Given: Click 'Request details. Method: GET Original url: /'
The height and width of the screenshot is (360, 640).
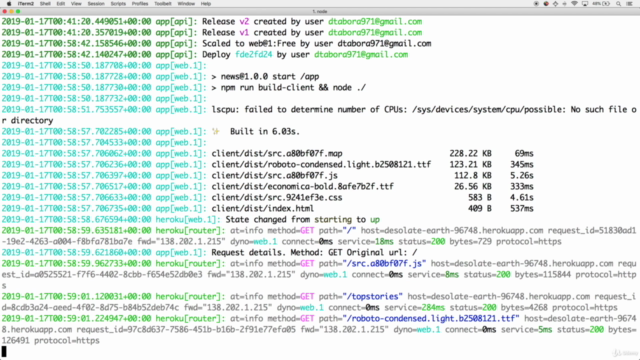Looking at the screenshot, I should [x=314, y=253].
